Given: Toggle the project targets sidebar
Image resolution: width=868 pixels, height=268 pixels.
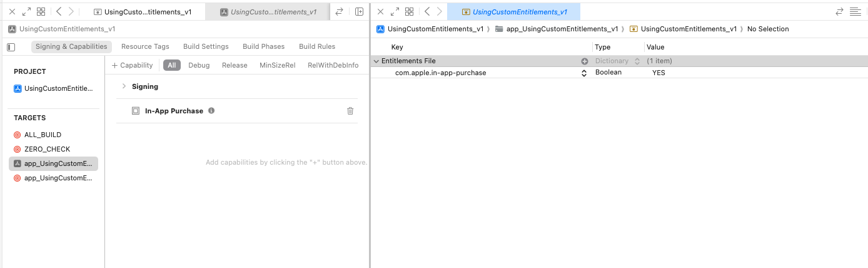Looking at the screenshot, I should pyautogui.click(x=11, y=47).
